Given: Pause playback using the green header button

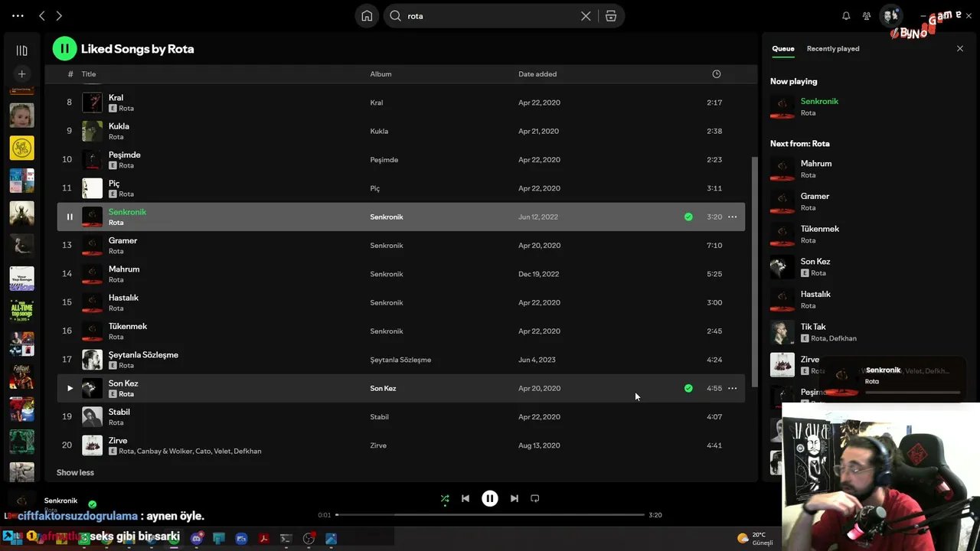Looking at the screenshot, I should click(64, 49).
